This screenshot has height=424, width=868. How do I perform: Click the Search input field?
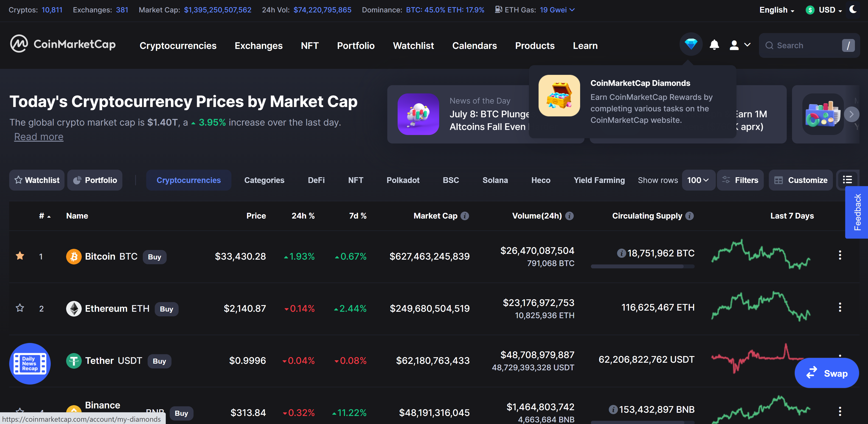[809, 45]
